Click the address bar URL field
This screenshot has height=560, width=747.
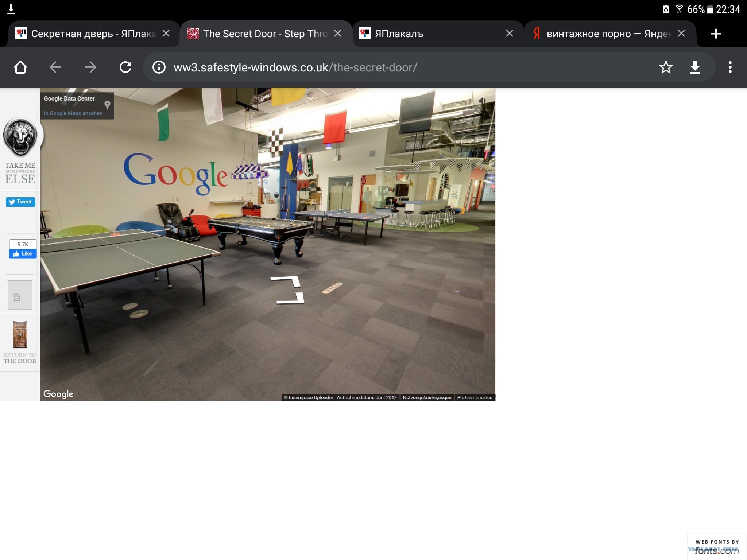tap(401, 67)
